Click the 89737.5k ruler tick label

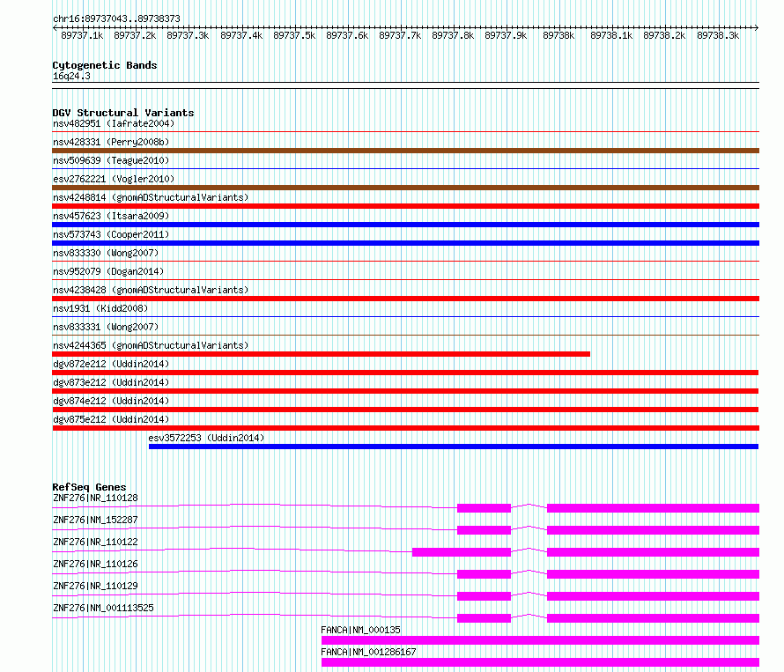point(294,35)
